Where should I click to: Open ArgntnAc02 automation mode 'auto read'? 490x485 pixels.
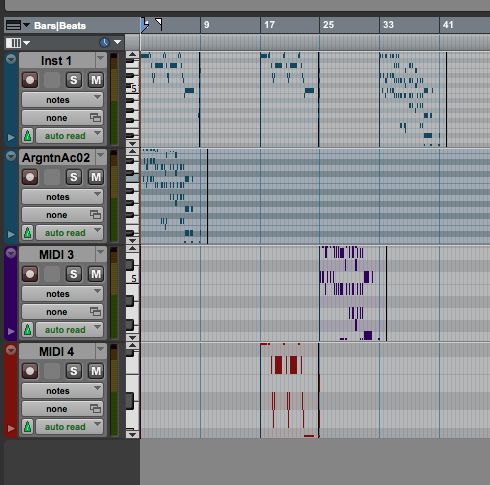[x=69, y=233]
